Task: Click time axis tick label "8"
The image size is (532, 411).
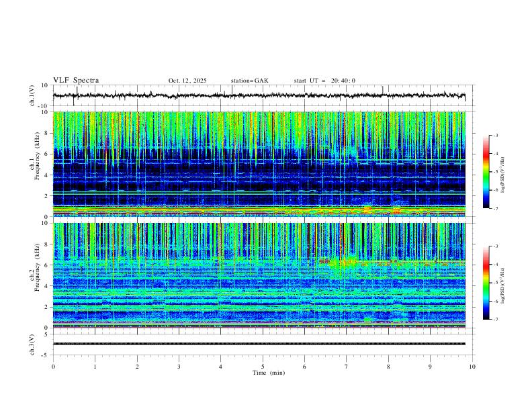Action: click(388, 367)
